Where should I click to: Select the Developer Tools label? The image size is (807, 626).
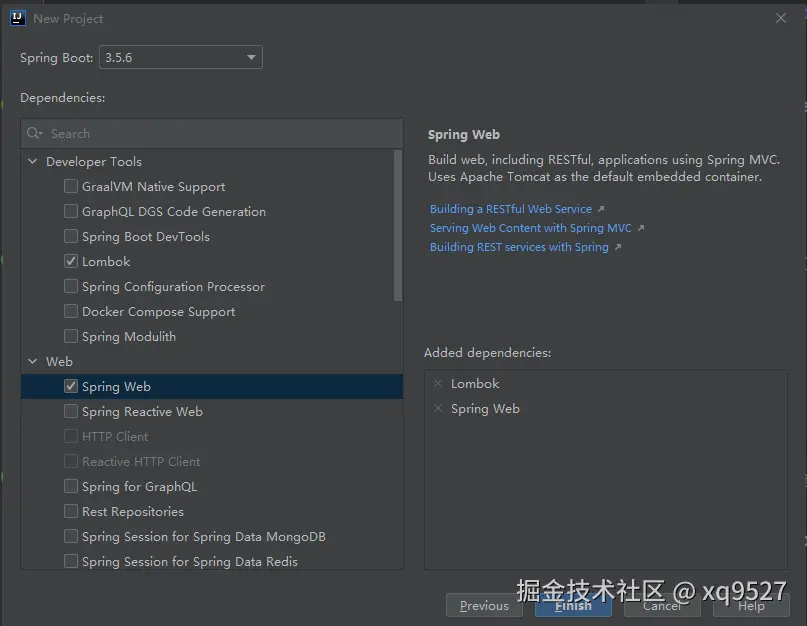(94, 162)
